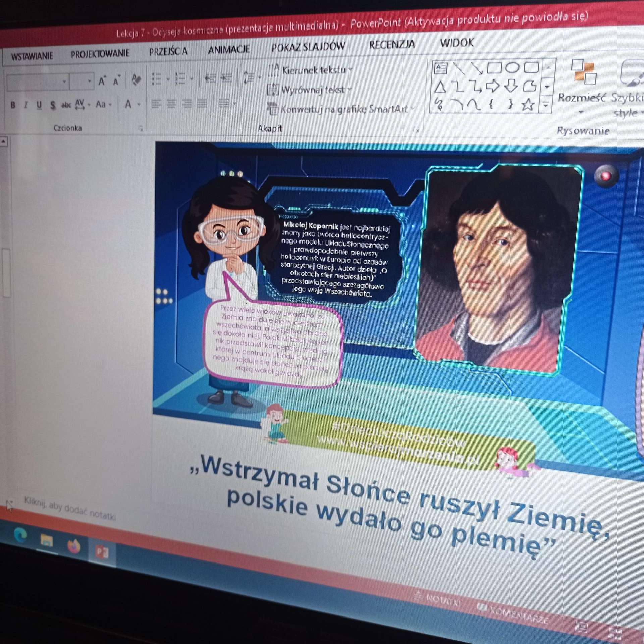644x644 pixels.
Task: Click the center text alignment icon
Action: pos(171,104)
